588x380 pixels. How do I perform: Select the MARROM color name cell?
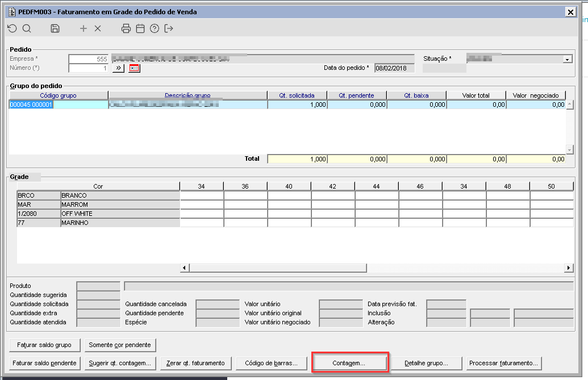(x=120, y=204)
